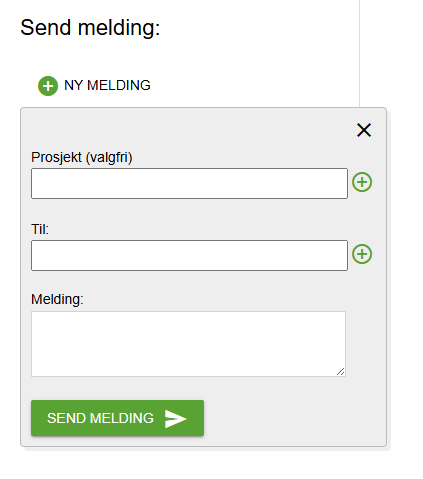The height and width of the screenshot is (479, 423).
Task: Add a project using plus icon beside Prosjekt field
Action: click(x=362, y=182)
